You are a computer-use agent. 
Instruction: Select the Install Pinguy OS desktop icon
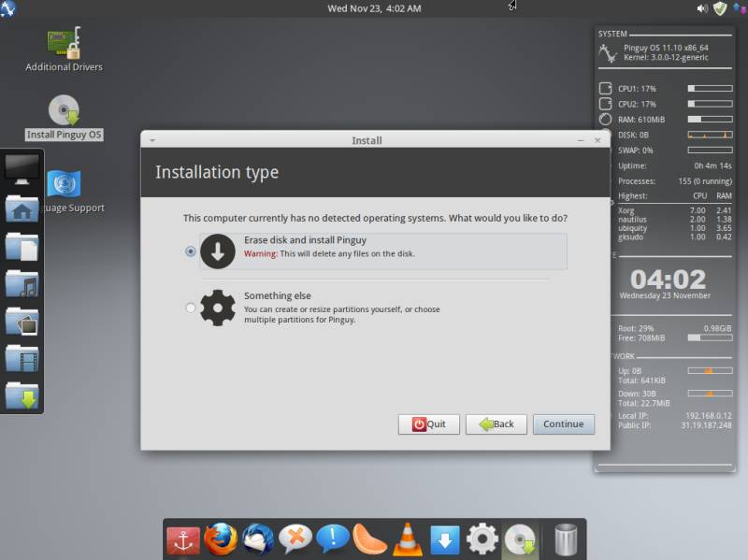64,118
